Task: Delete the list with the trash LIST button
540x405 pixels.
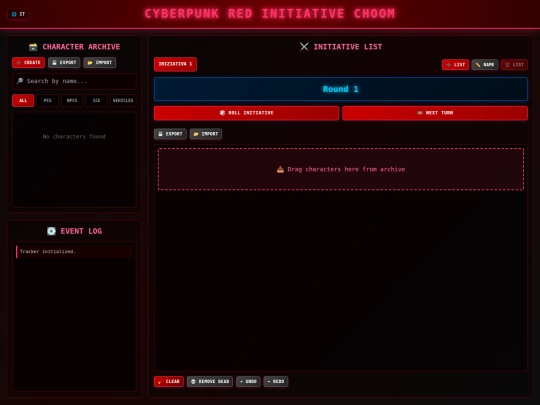Action: 514,64
